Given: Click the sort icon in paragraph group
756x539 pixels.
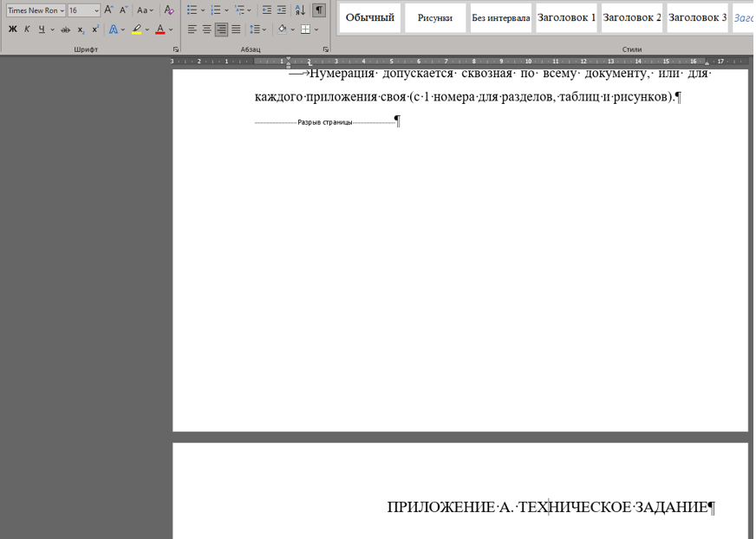Looking at the screenshot, I should point(300,10).
